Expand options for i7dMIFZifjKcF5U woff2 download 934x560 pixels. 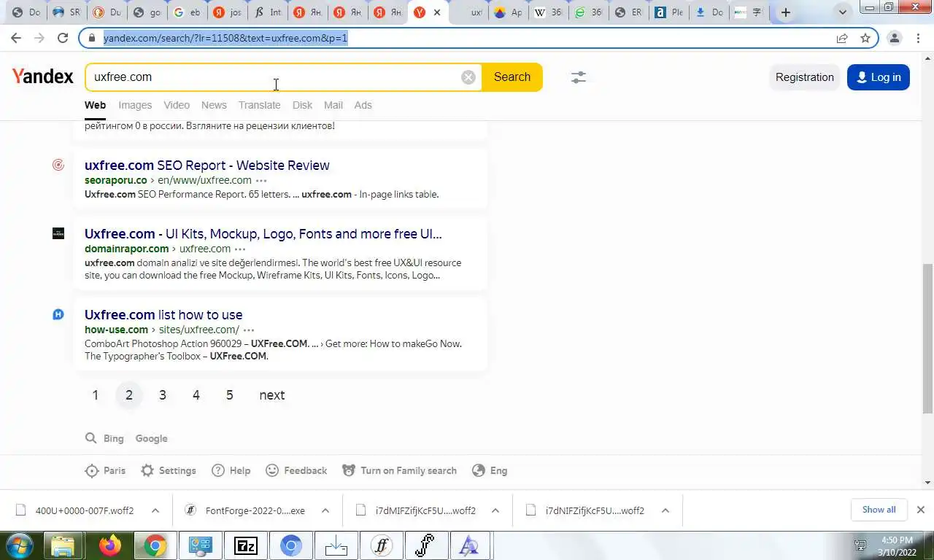tap(495, 510)
